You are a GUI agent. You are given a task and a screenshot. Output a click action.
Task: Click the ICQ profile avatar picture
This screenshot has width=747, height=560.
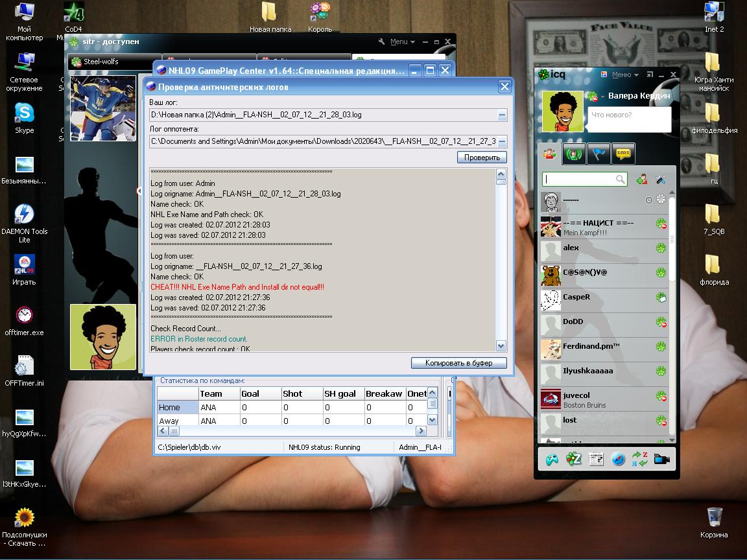563,111
